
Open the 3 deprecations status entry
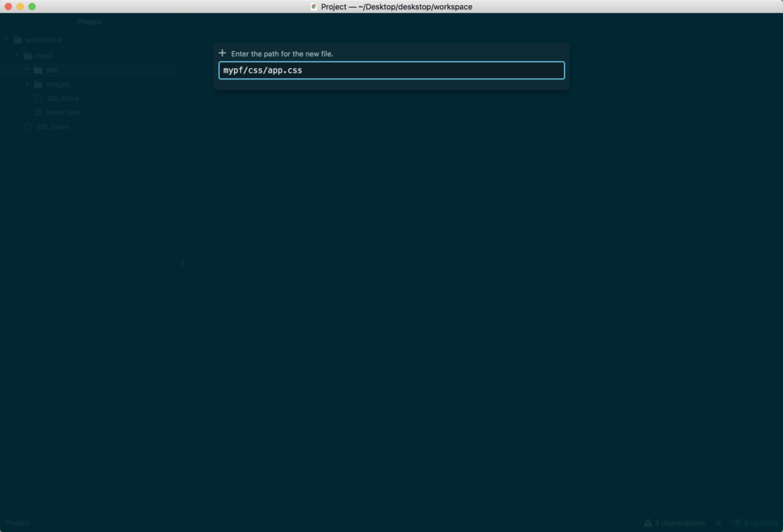[674, 523]
